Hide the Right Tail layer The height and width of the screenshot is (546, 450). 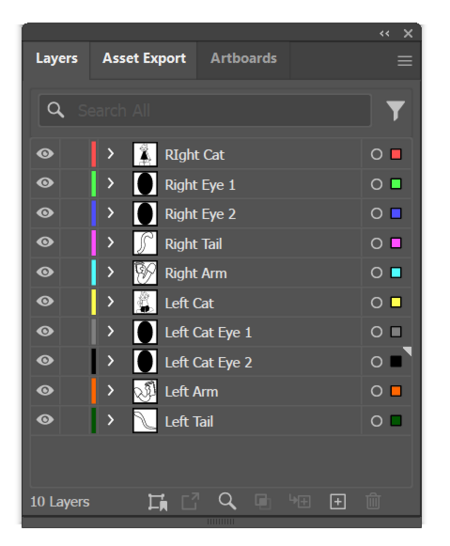click(x=45, y=242)
